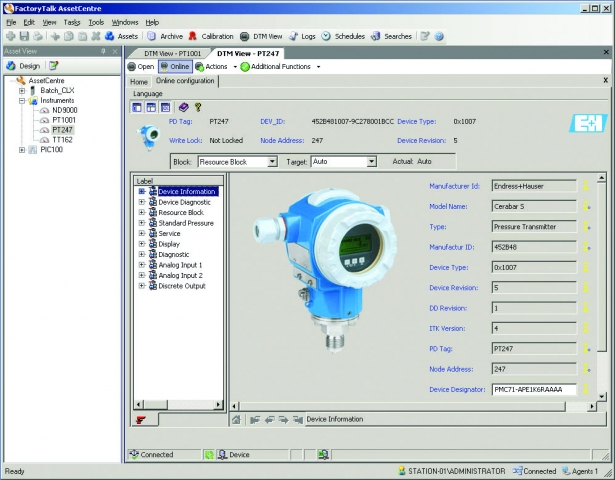Click the edit icon next to Design
The height and width of the screenshot is (480, 615).
pos(54,65)
